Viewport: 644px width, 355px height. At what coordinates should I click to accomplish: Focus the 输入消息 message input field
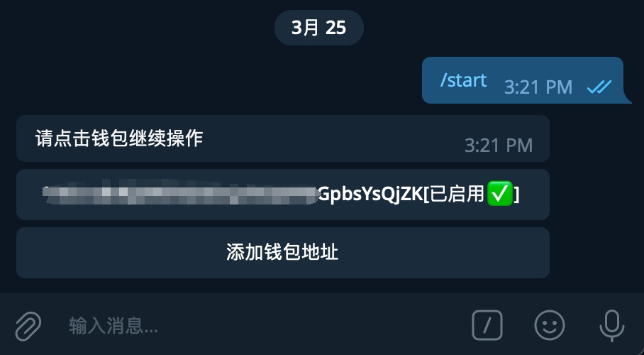pyautogui.click(x=263, y=326)
